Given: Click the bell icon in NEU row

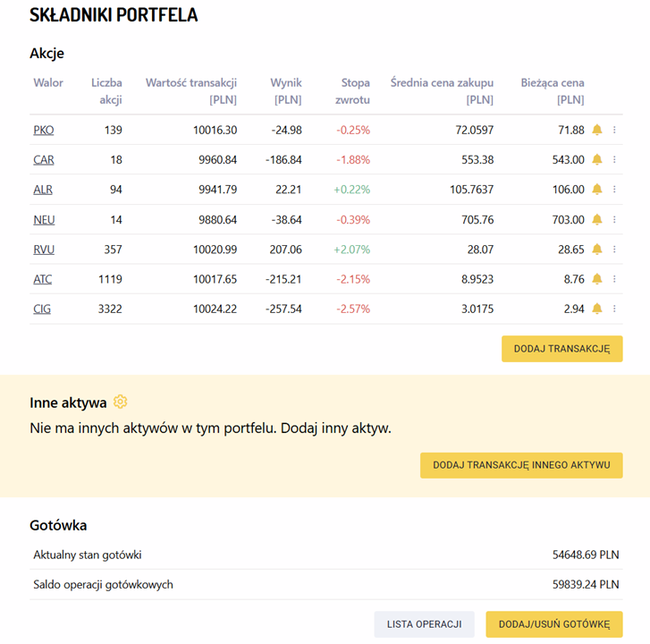Looking at the screenshot, I should pos(597,219).
